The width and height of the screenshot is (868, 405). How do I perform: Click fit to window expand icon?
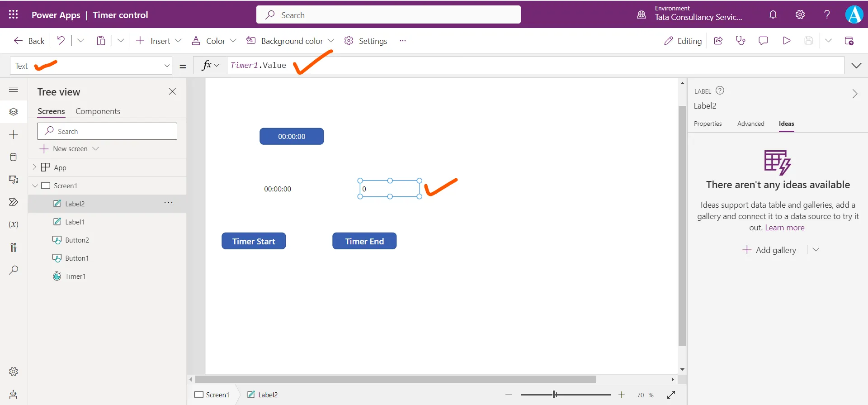[x=671, y=395]
